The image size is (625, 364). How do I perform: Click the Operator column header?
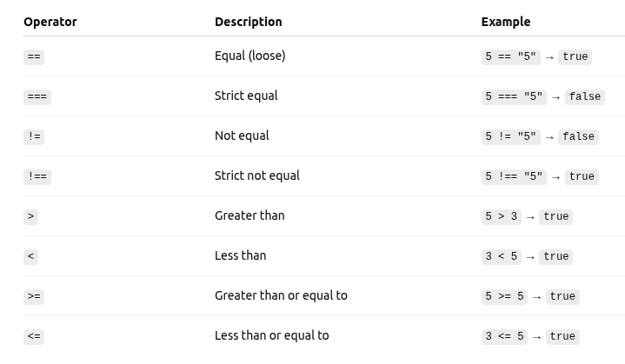click(x=50, y=22)
